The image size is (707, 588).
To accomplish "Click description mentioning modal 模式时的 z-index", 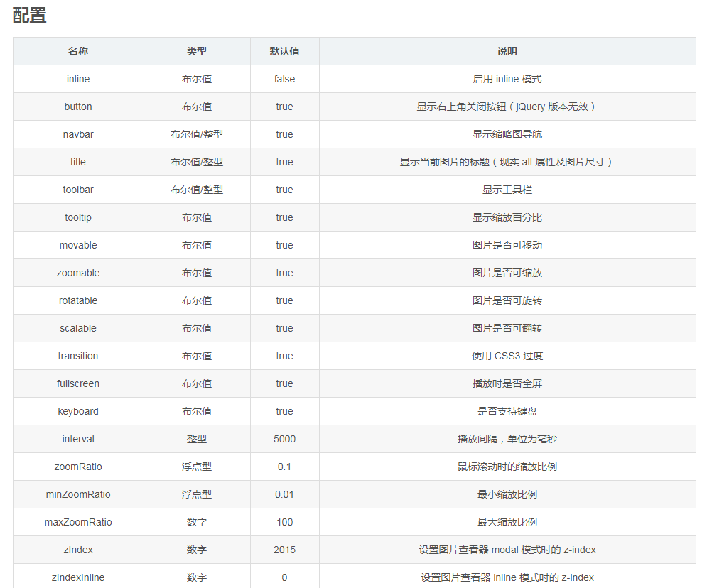I will click(507, 550).
